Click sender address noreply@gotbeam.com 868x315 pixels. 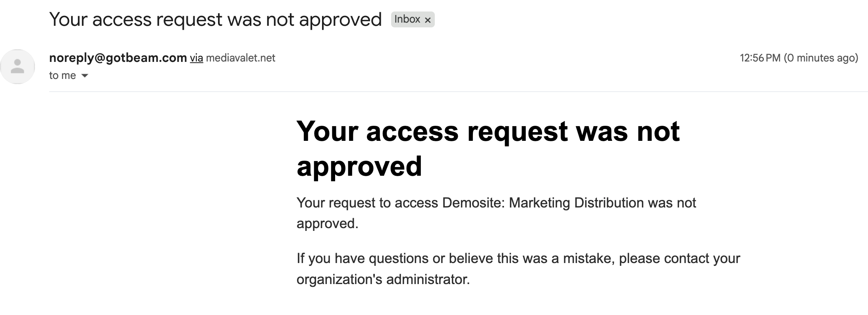[x=118, y=58]
